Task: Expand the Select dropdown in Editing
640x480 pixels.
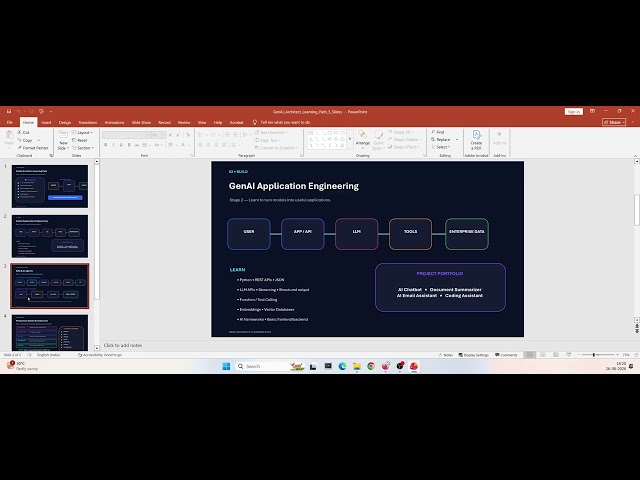Action: (x=441, y=147)
